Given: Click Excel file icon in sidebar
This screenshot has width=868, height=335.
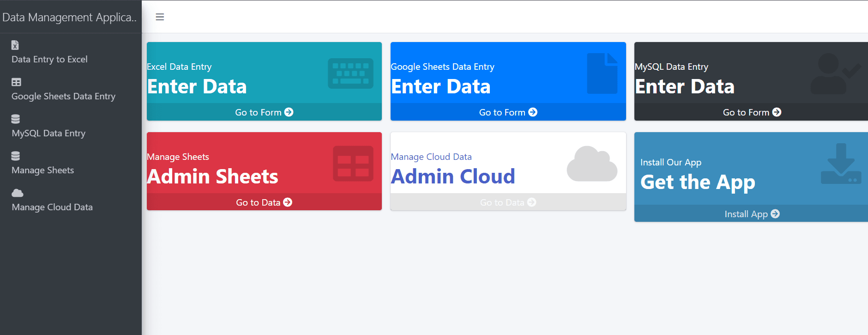Looking at the screenshot, I should [x=15, y=45].
